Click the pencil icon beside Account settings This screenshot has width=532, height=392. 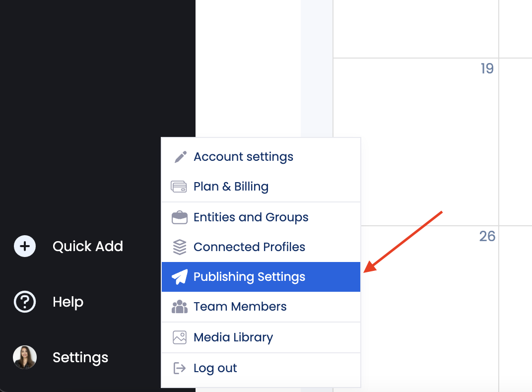tap(180, 157)
